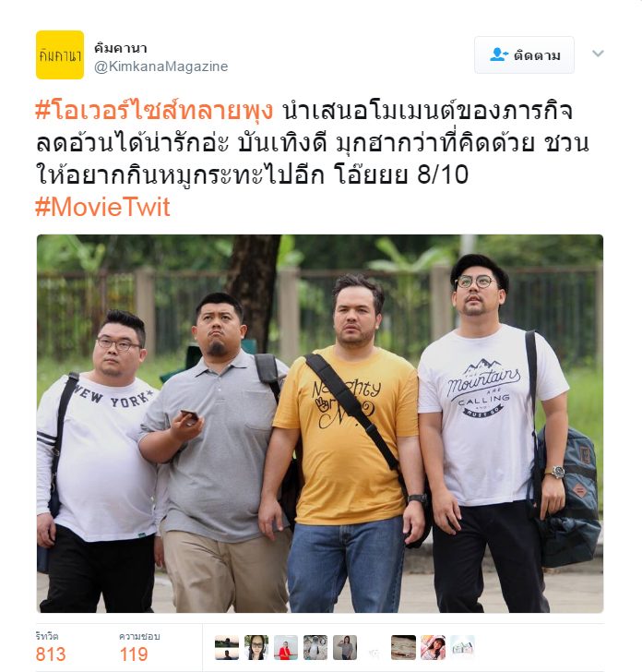This screenshot has height=672, width=642.
Task: Open the #MovieTwit hashtag
Action: pyautogui.click(x=102, y=207)
